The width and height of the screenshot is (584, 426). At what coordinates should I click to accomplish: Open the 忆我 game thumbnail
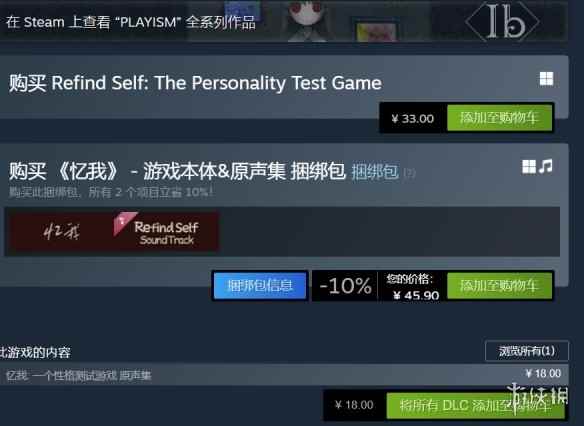point(61,232)
